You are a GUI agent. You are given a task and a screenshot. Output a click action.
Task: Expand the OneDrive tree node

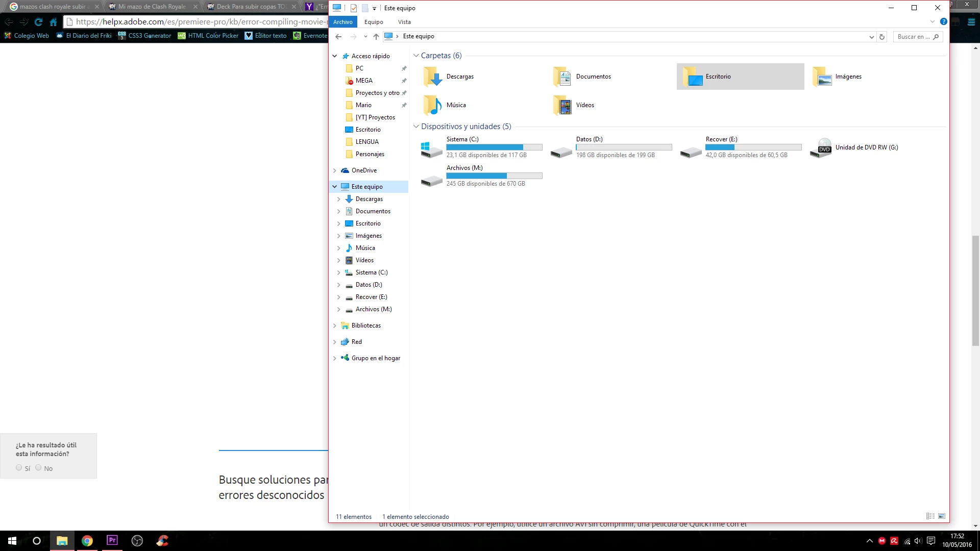[335, 170]
